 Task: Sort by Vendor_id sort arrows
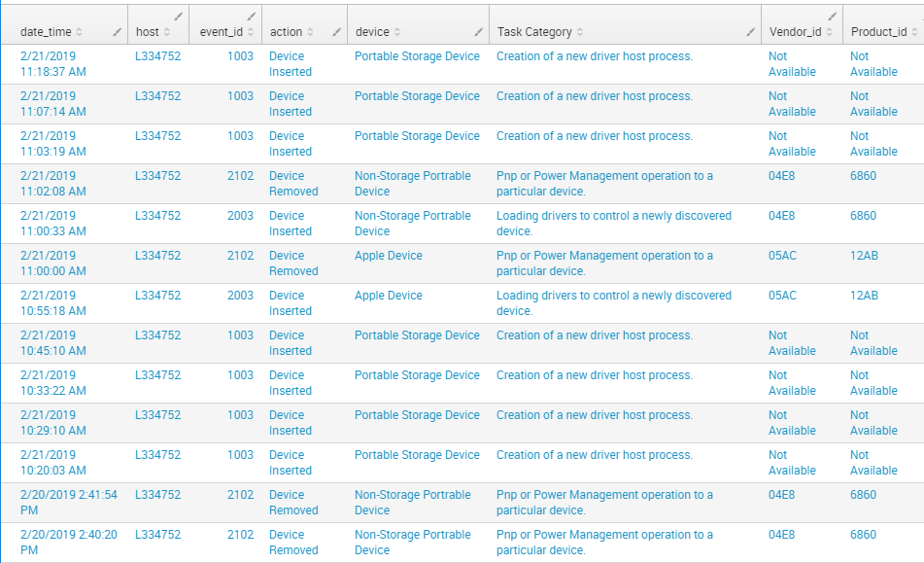click(x=829, y=32)
